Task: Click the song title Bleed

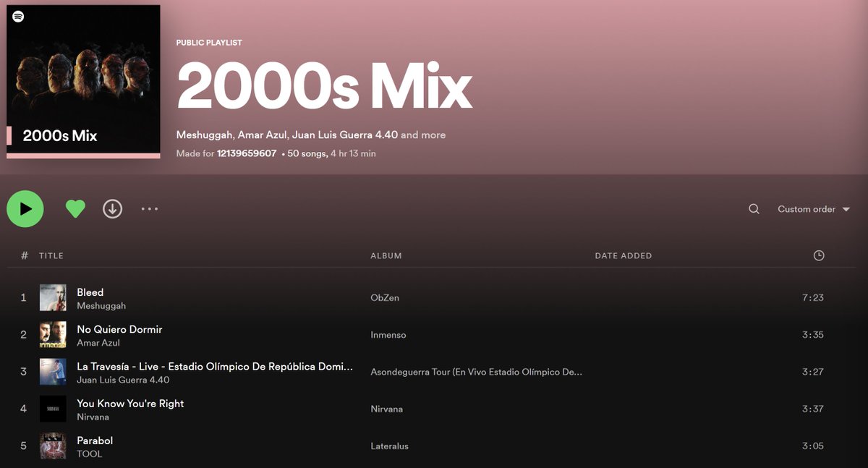Action: (90, 292)
